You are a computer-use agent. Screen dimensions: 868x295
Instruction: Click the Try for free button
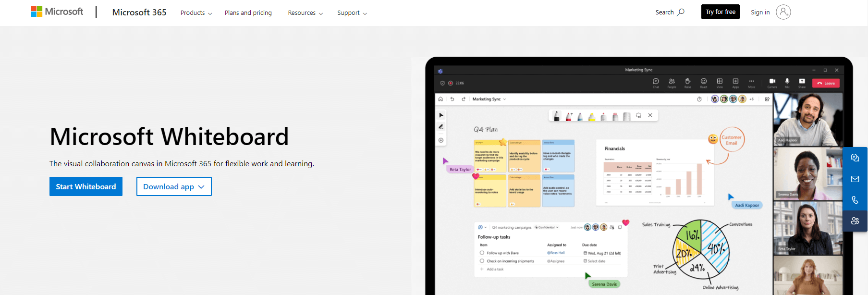(x=721, y=12)
